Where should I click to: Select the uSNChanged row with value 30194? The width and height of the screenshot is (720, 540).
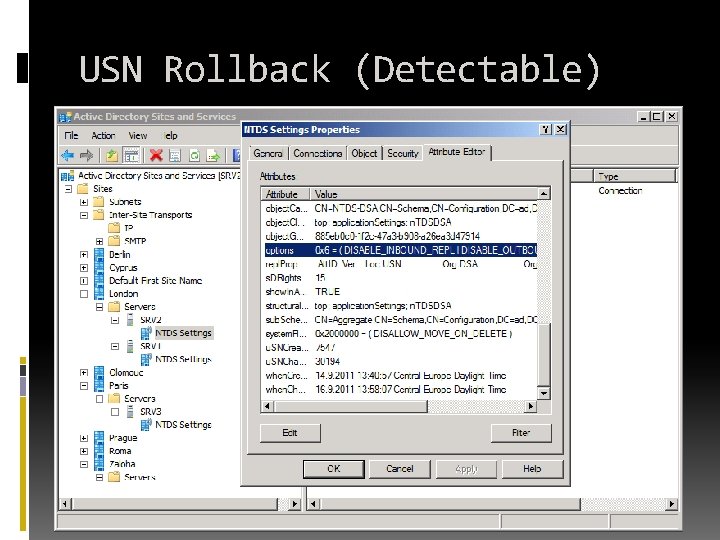point(400,362)
